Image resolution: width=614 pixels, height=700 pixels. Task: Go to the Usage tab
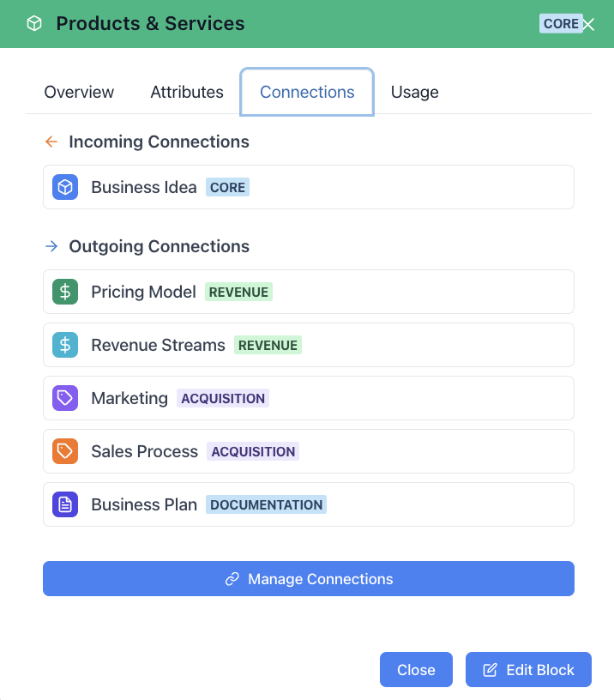[x=415, y=92]
